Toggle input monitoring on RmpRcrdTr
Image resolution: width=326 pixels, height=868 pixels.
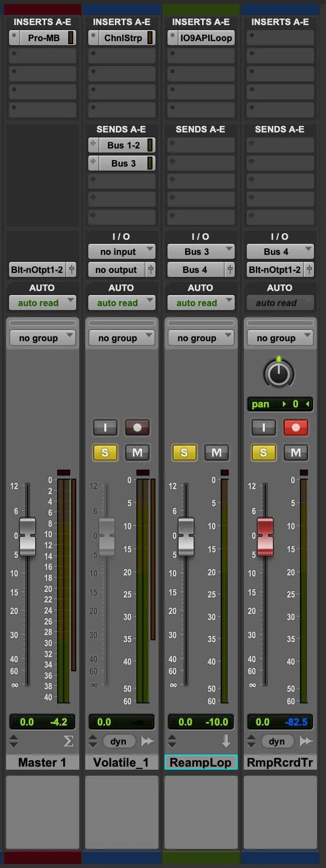tap(264, 427)
